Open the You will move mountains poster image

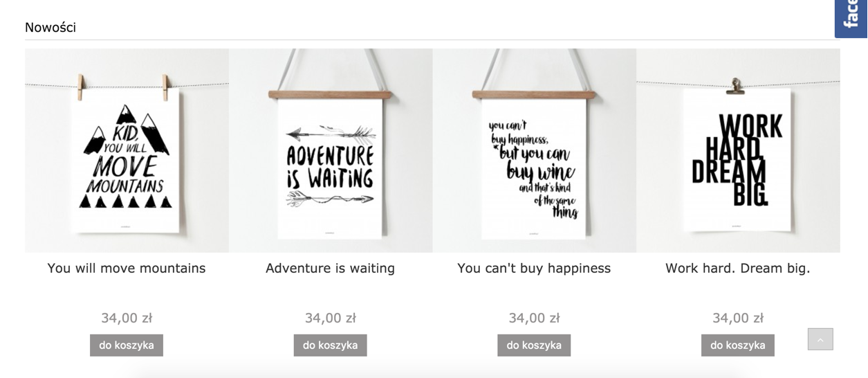pos(127,150)
